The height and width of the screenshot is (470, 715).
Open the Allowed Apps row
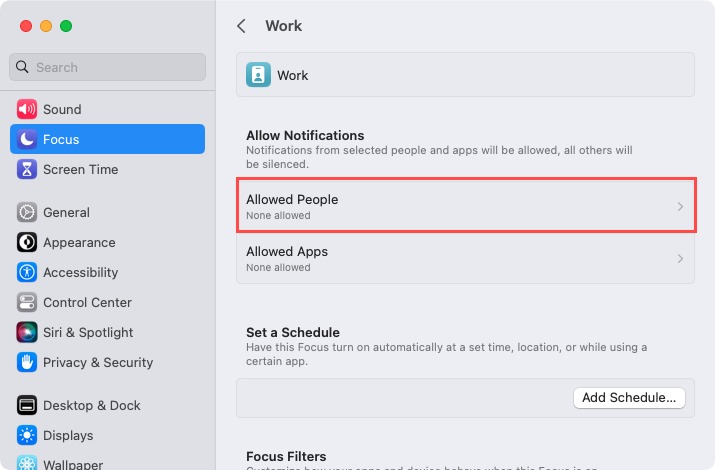pyautogui.click(x=466, y=258)
